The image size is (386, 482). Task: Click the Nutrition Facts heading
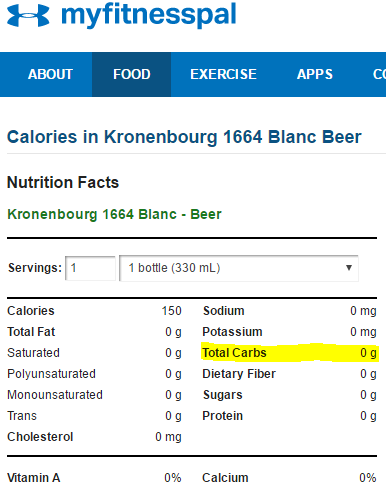[63, 182]
